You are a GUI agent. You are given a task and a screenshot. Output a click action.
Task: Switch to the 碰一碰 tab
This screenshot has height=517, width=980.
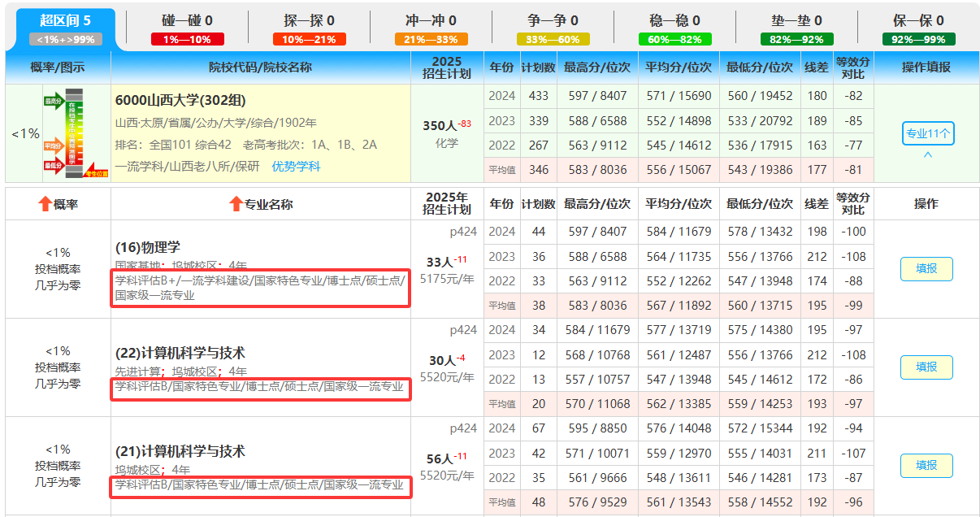tap(187, 20)
